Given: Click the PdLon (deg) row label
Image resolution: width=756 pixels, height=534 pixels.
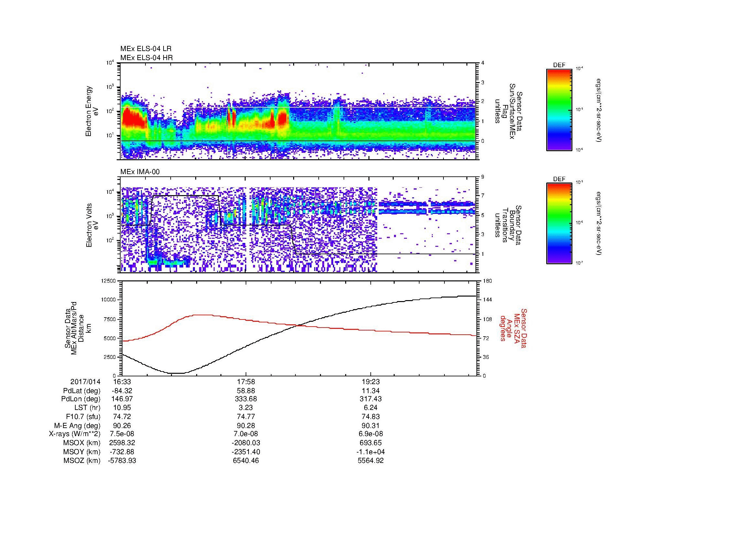Looking at the screenshot, I should coord(81,399).
